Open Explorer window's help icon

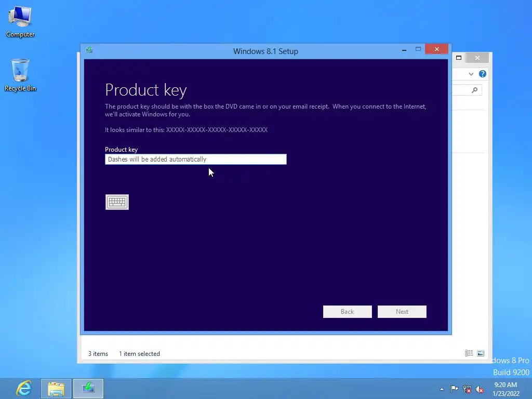(483, 74)
